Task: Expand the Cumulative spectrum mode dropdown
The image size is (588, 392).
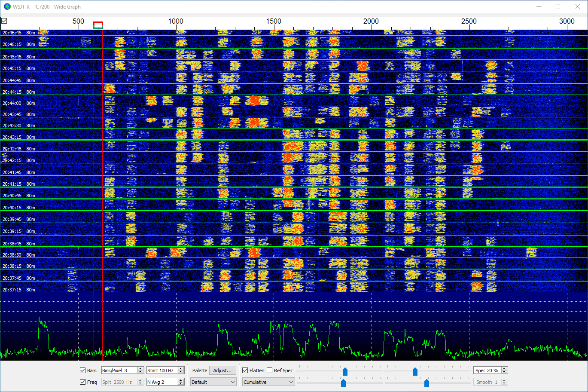Action: 268,382
